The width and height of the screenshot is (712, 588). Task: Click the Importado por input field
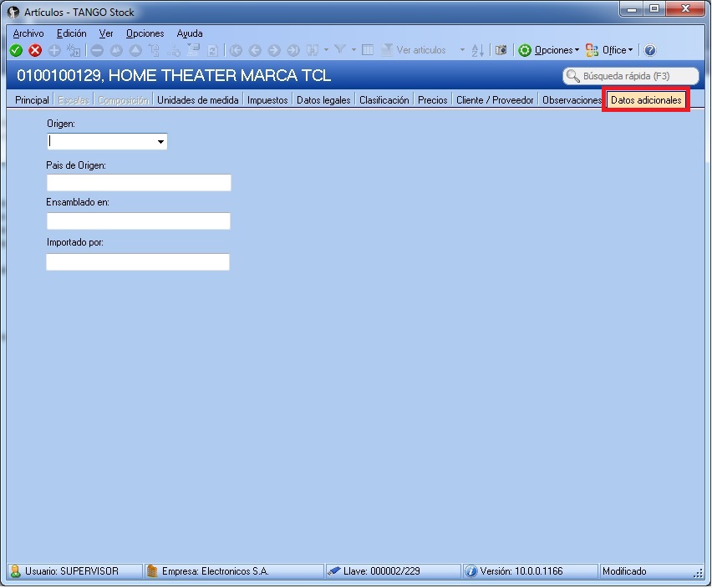[138, 262]
